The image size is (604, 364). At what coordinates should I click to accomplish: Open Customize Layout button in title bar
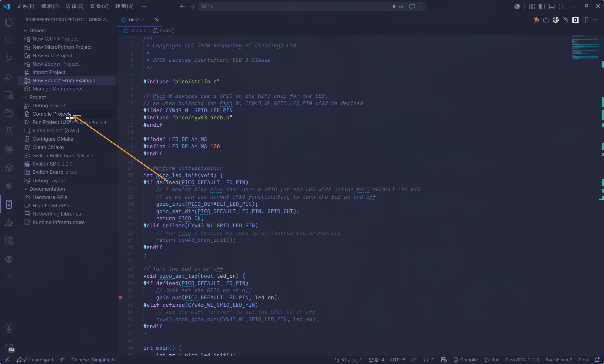point(532,6)
